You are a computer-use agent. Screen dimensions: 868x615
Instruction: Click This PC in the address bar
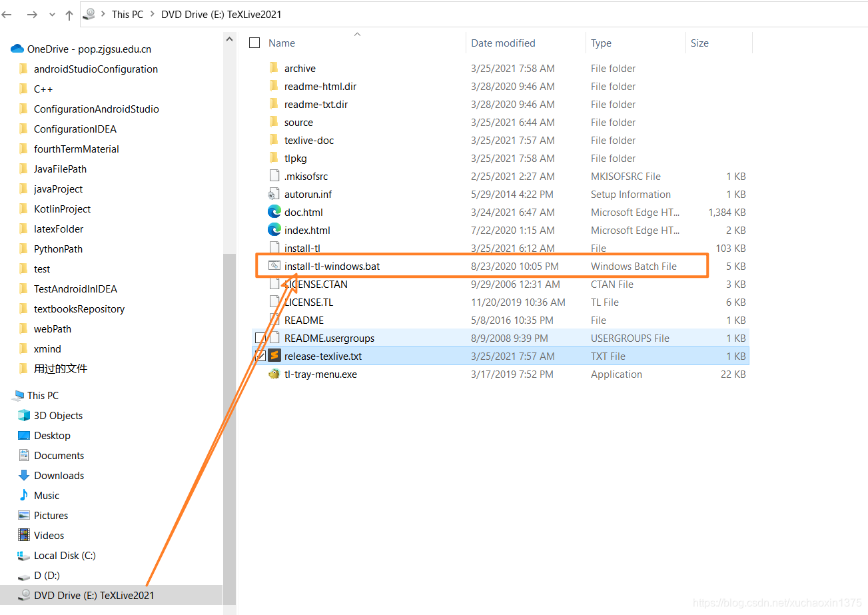click(127, 14)
